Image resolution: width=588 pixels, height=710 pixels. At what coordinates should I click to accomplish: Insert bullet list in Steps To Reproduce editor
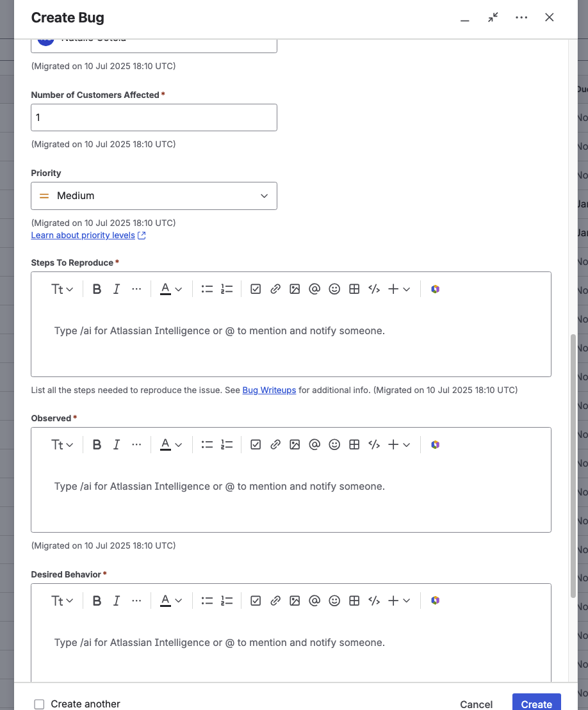pyautogui.click(x=207, y=289)
